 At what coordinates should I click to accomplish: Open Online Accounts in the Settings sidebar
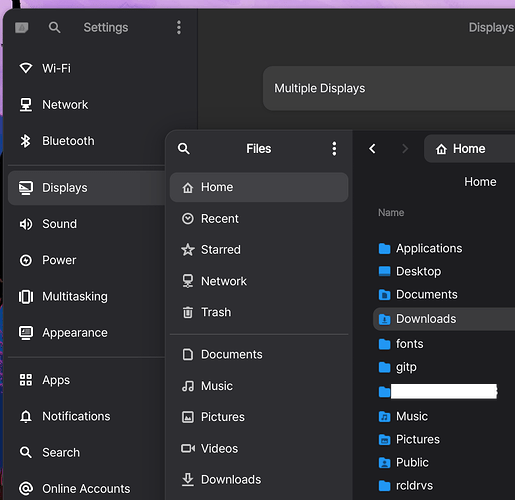pyautogui.click(x=87, y=489)
